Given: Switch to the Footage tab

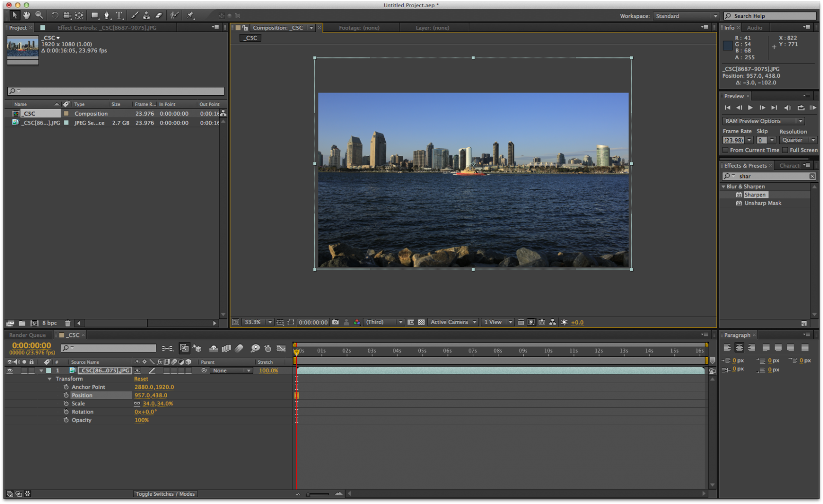Looking at the screenshot, I should (x=359, y=27).
